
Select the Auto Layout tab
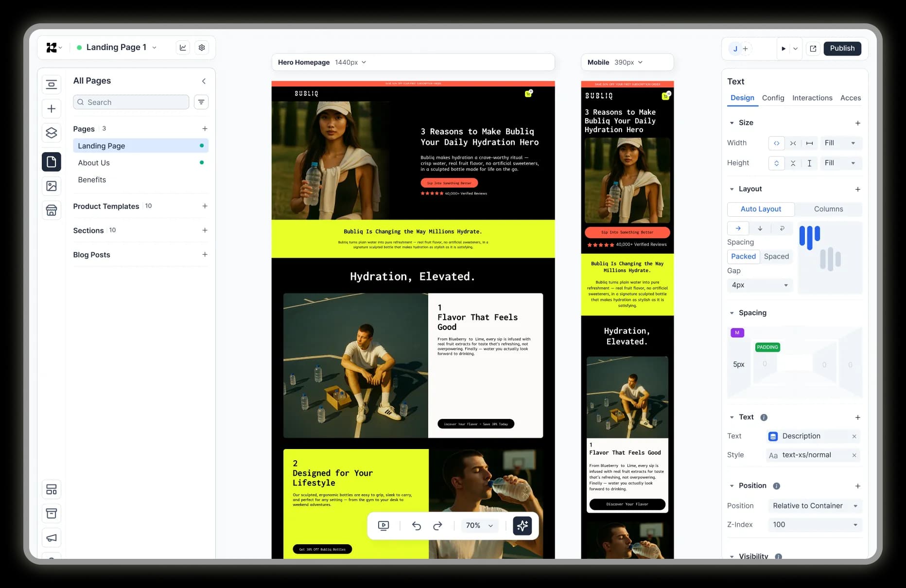pyautogui.click(x=761, y=209)
